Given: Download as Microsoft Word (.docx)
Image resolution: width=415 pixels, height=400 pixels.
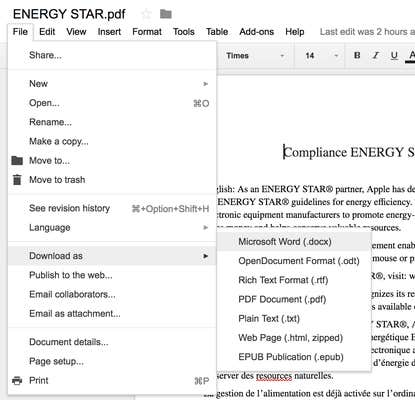Looking at the screenshot, I should pyautogui.click(x=294, y=242).
